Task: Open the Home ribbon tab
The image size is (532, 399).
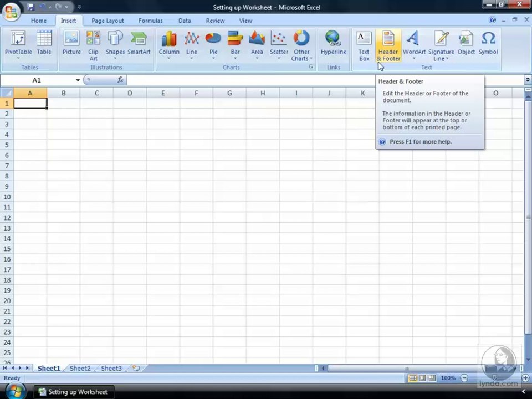Action: click(x=39, y=21)
